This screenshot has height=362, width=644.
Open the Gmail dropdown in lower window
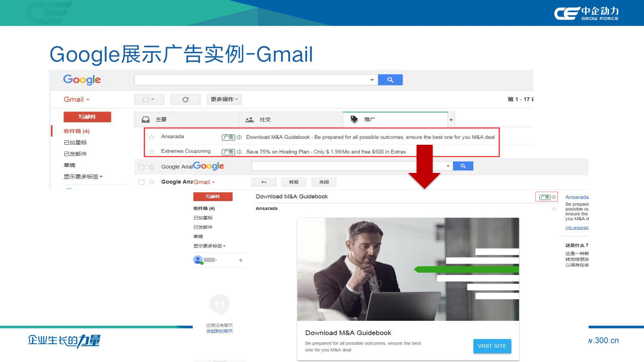click(x=204, y=182)
